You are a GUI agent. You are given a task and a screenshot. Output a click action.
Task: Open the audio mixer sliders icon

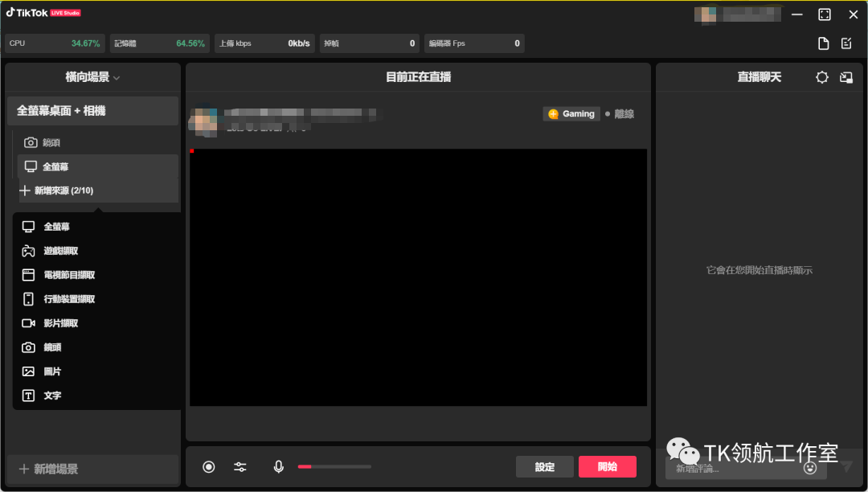pyautogui.click(x=240, y=467)
